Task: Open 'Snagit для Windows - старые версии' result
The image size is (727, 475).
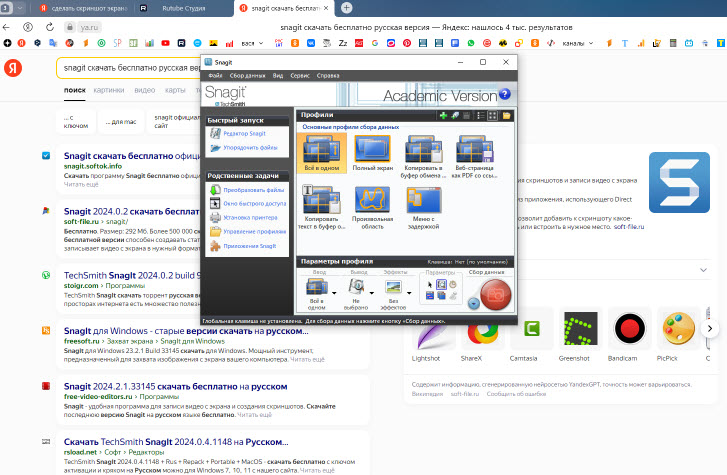Action: tap(186, 331)
